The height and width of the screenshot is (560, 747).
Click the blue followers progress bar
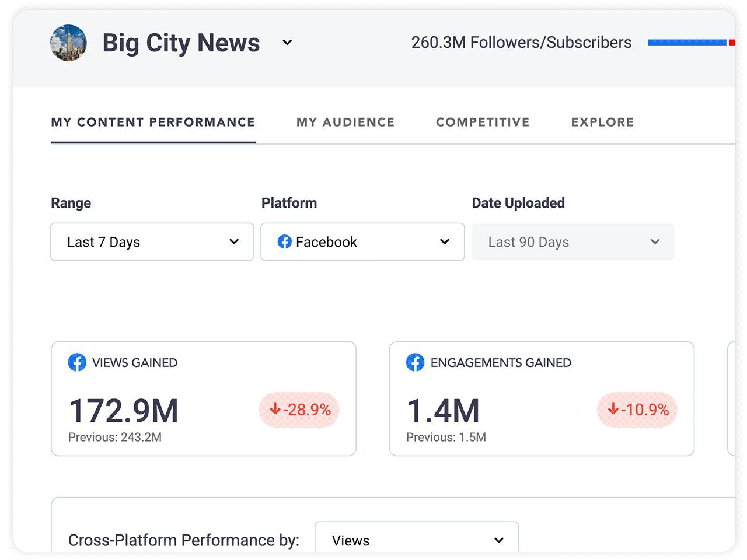tap(687, 43)
